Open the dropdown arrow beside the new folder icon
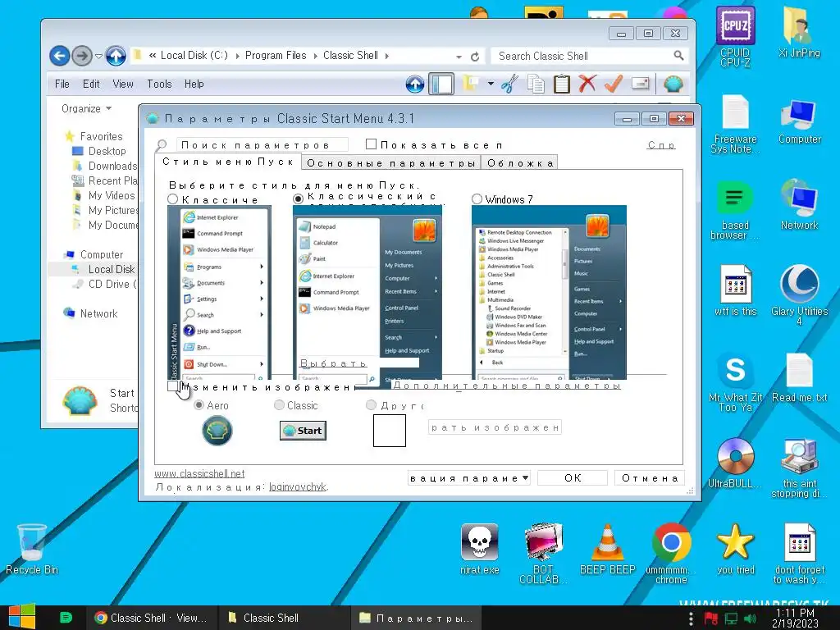Screen dimensions: 840x630 click(x=491, y=84)
